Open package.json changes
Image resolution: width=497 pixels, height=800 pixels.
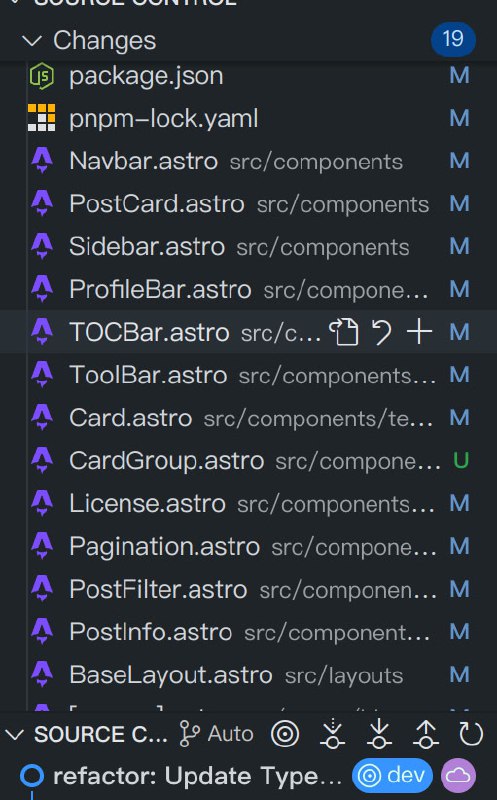click(248, 76)
